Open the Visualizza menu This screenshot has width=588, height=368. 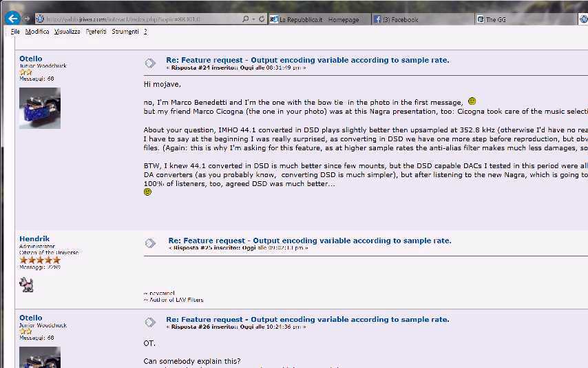[67, 32]
